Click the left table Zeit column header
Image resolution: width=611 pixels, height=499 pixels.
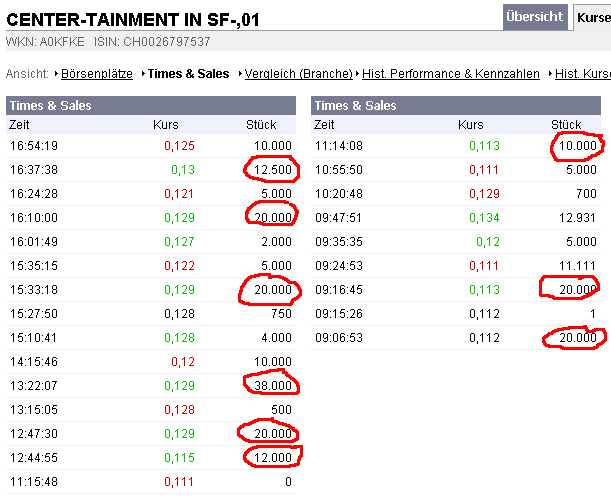[x=19, y=125]
